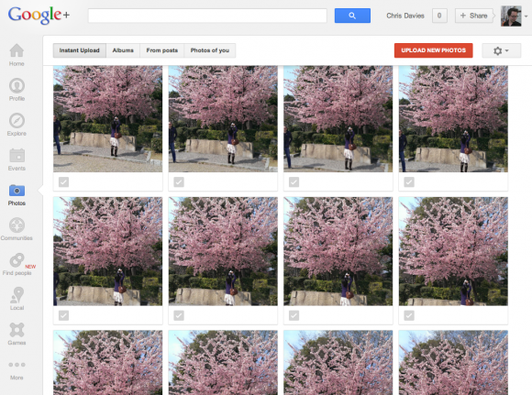
Task: Open the Profile sidebar icon
Action: tap(17, 85)
